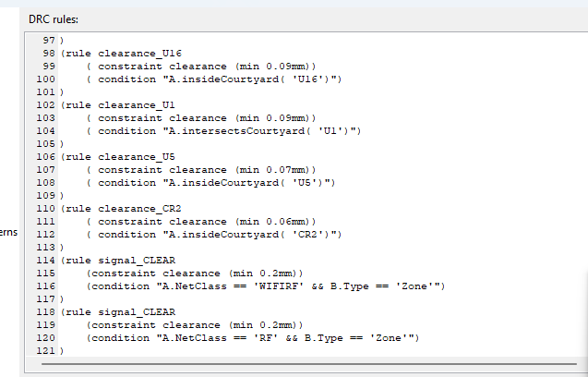The width and height of the screenshot is (588, 377).
Task: Click the 'WIFIRF' NetClass condition line
Action: 266,286
